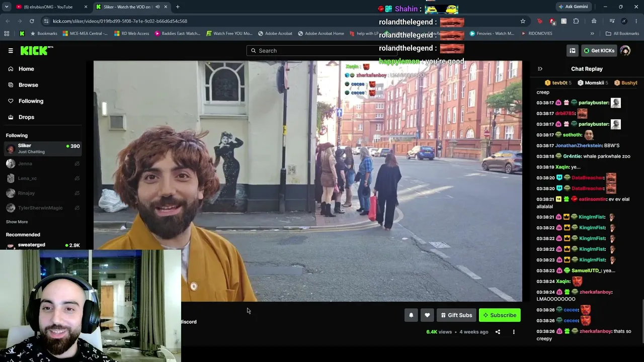Open the All Bookmarks folder
The height and width of the screenshot is (362, 644).
point(622,34)
